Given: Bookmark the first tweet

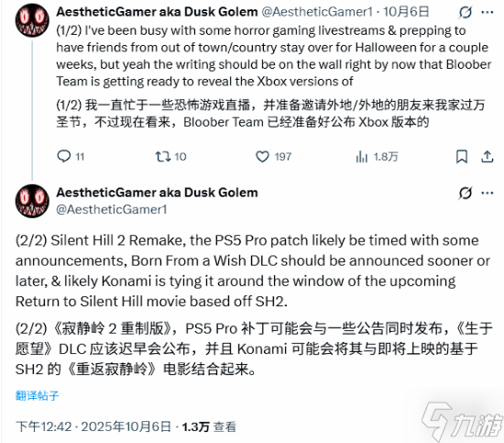Looking at the screenshot, I should click(x=462, y=157).
